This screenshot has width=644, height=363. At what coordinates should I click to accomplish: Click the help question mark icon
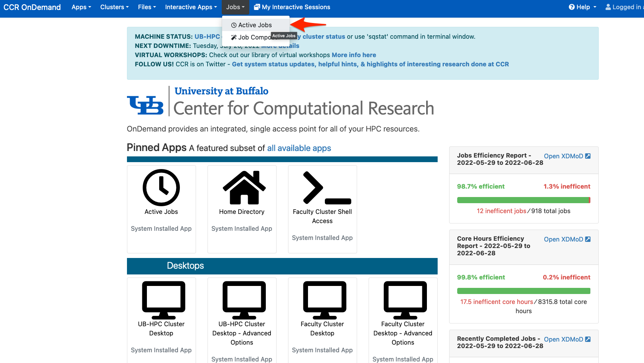(x=572, y=7)
